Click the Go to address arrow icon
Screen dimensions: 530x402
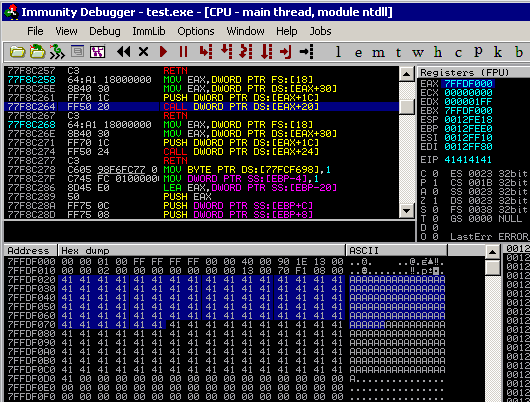point(307,52)
